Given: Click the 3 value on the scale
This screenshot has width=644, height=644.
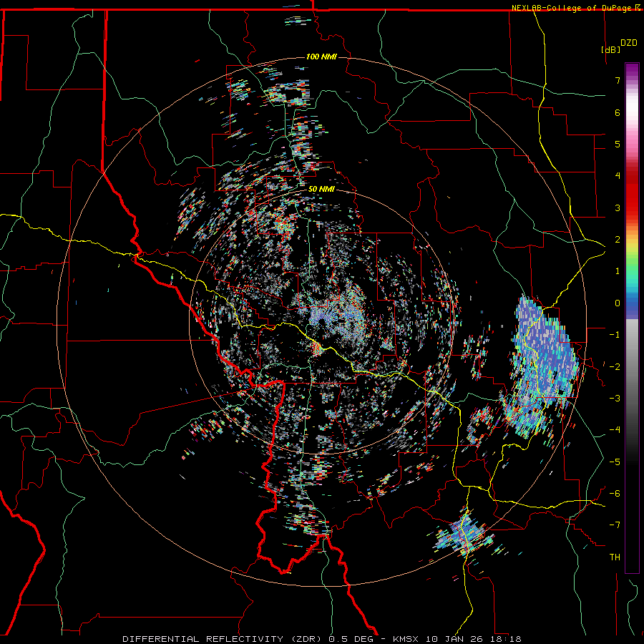Looking at the screenshot, I should point(618,208).
